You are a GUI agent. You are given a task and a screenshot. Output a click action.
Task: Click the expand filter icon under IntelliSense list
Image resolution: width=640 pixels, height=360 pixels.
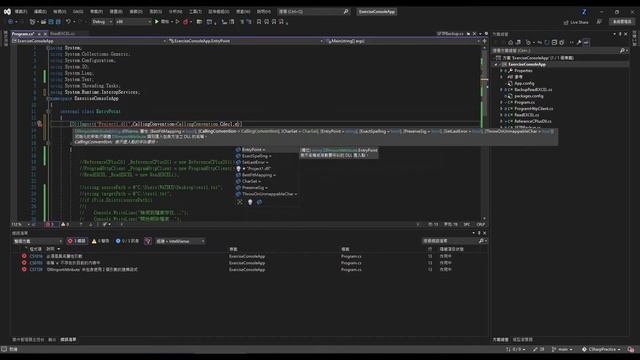pyautogui.click(x=240, y=202)
